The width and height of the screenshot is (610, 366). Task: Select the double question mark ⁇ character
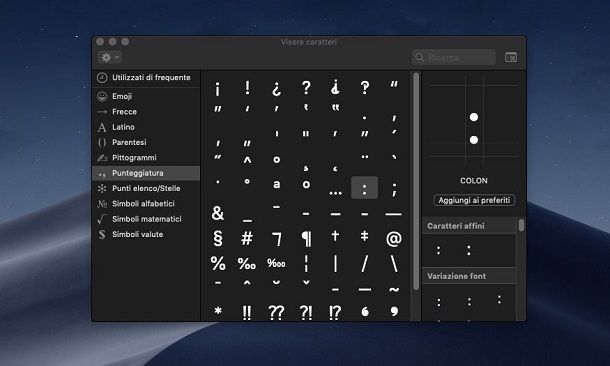pyautogui.click(x=277, y=312)
